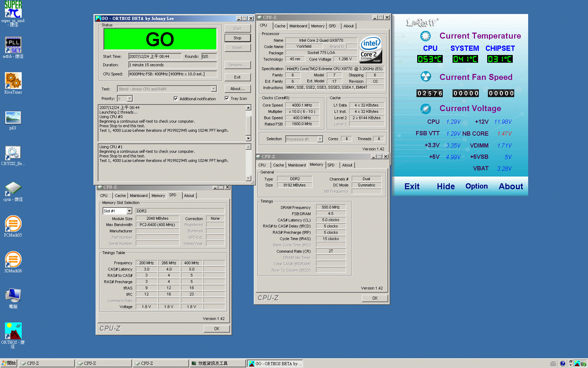Click the CPU-Z Memory window title icon
Image resolution: width=588 pixels, height=368 pixels.
click(258, 157)
